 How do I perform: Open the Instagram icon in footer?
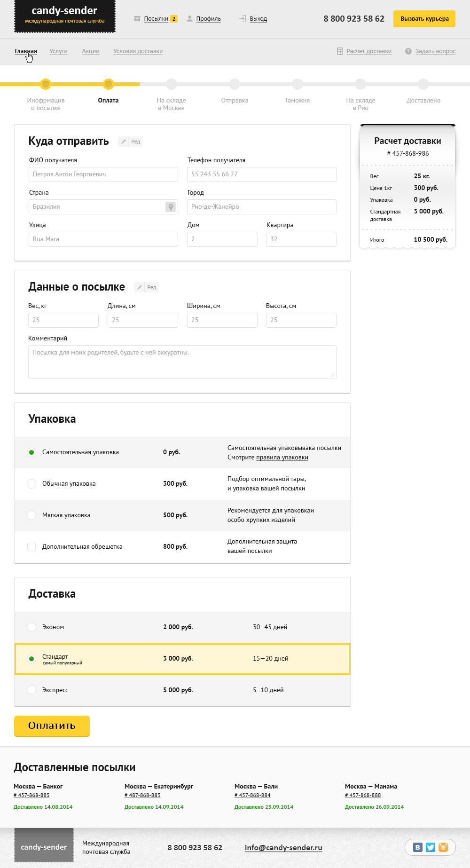pyautogui.click(x=443, y=847)
